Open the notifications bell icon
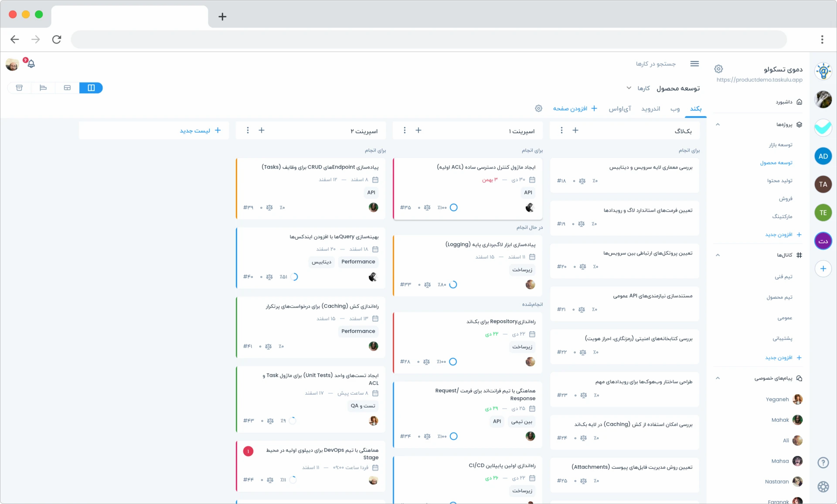Image resolution: width=837 pixels, height=504 pixels. 31,64
